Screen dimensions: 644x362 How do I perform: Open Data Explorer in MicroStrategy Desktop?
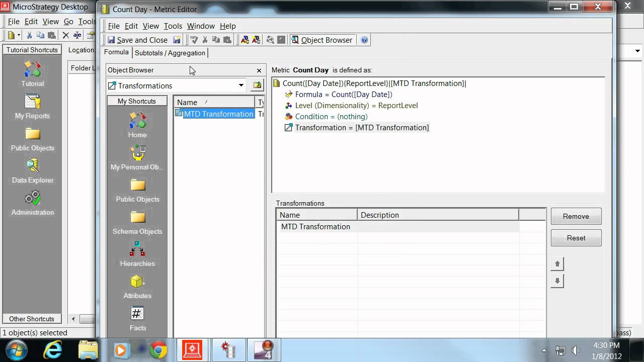pyautogui.click(x=33, y=171)
